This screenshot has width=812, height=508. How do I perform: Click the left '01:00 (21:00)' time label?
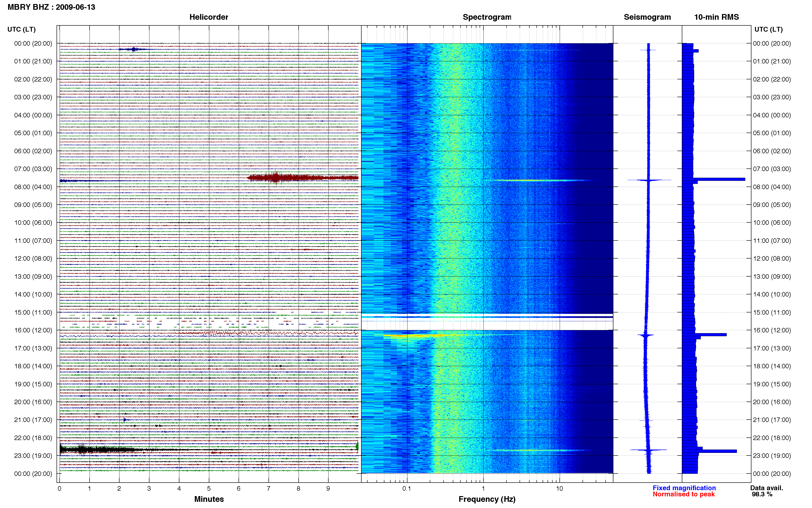33,61
